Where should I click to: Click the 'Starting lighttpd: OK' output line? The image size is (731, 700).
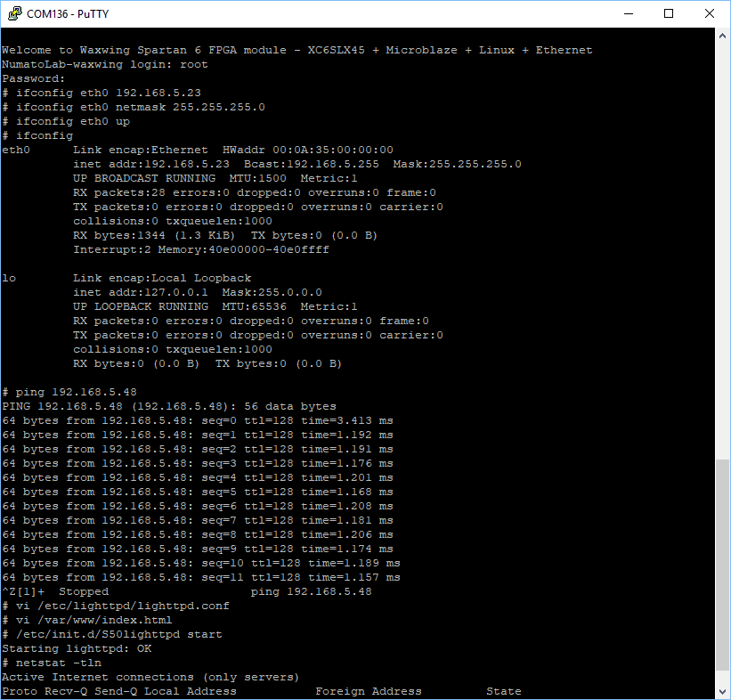pos(76,648)
